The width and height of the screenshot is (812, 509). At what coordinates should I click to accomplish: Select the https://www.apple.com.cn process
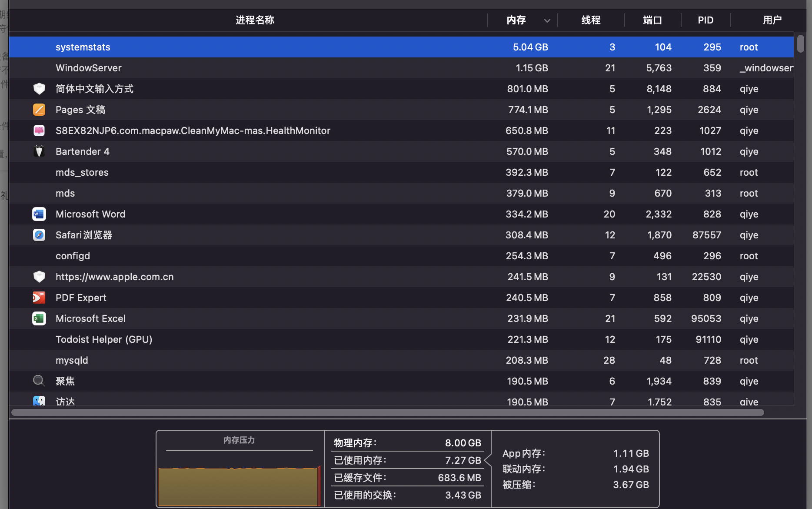click(x=115, y=277)
